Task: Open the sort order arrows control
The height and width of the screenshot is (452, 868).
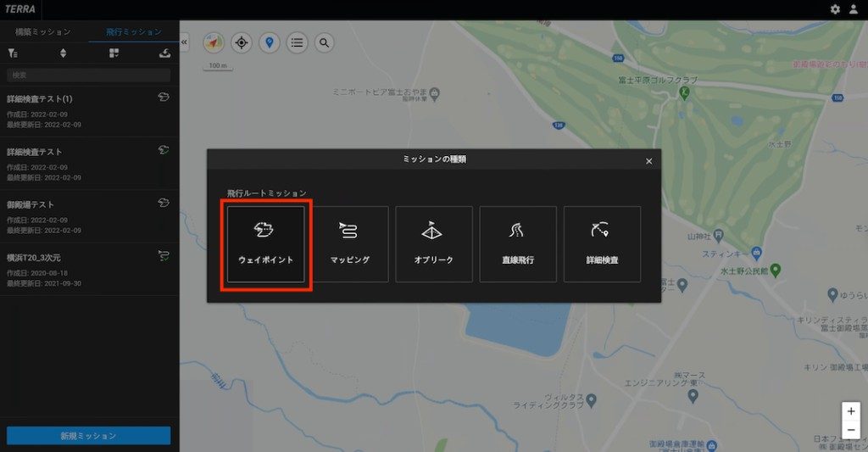Action: (63, 53)
